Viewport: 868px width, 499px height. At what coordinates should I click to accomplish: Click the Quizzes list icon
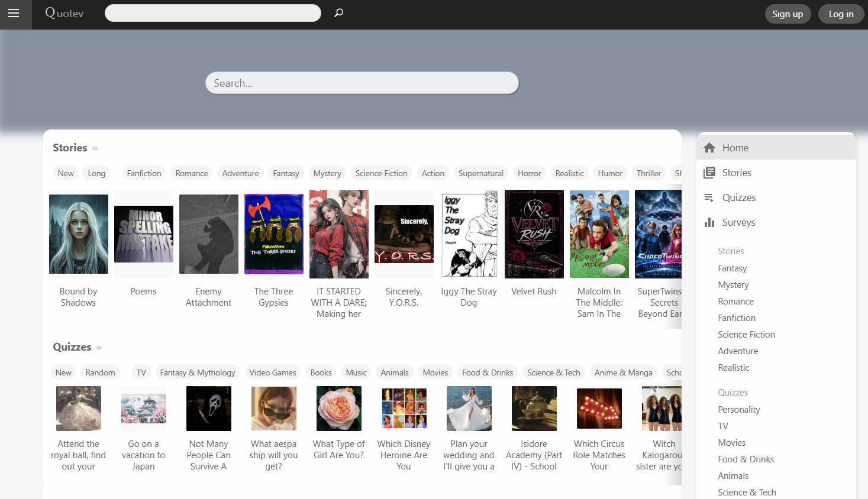[x=709, y=197]
